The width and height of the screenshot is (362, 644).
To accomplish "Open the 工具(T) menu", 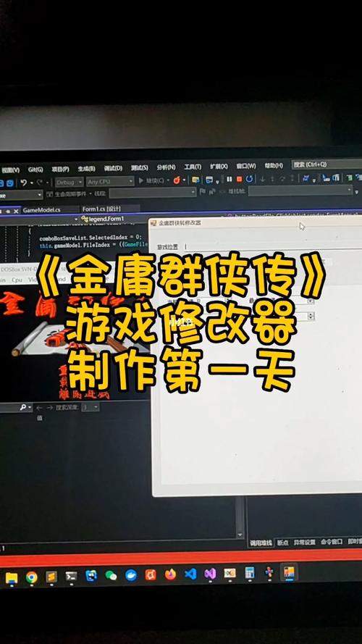I will tap(193, 167).
